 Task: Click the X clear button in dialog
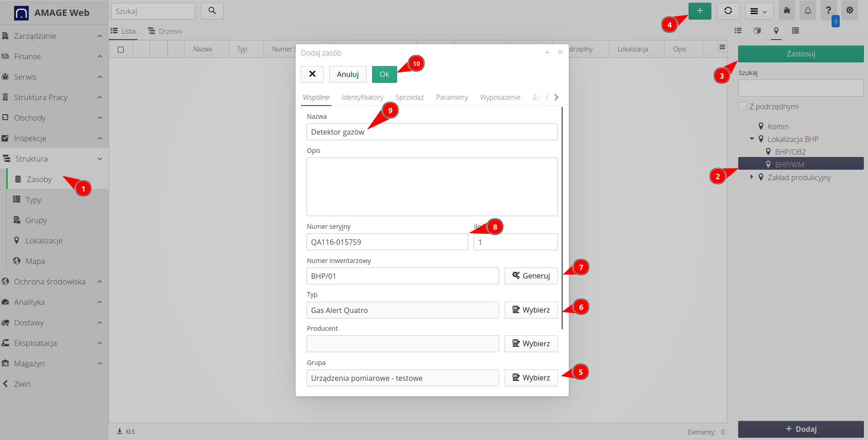(312, 74)
